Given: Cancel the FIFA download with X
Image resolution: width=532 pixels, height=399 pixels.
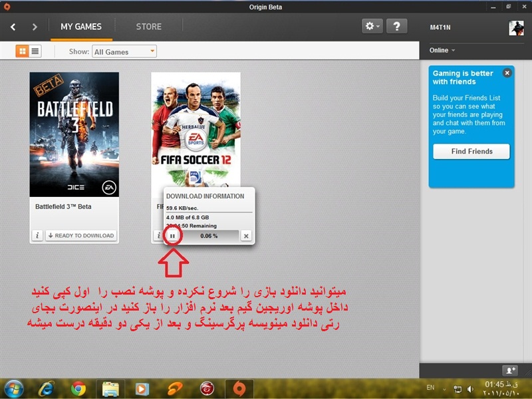Looking at the screenshot, I should (245, 235).
